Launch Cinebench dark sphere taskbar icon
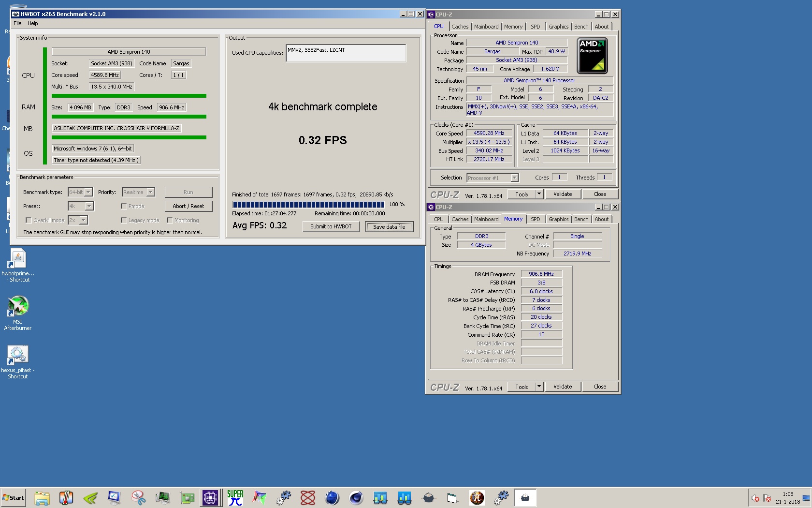The width and height of the screenshot is (812, 508). coord(356,498)
